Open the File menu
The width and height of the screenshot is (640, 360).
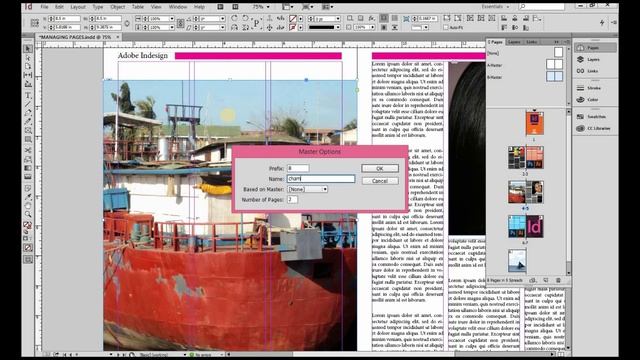pyautogui.click(x=44, y=7)
